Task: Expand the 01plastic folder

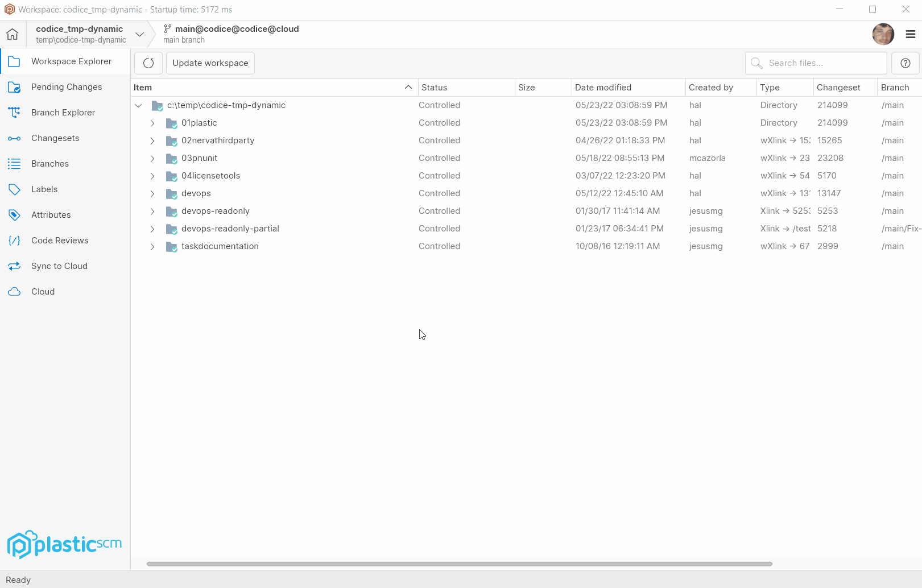Action: (x=152, y=123)
